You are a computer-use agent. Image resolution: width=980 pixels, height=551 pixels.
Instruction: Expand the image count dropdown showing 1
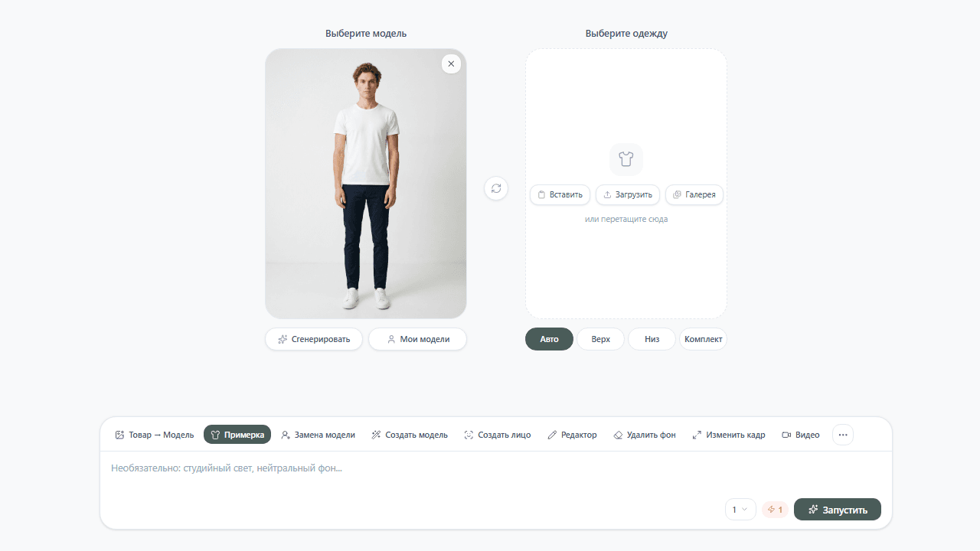[740, 510]
